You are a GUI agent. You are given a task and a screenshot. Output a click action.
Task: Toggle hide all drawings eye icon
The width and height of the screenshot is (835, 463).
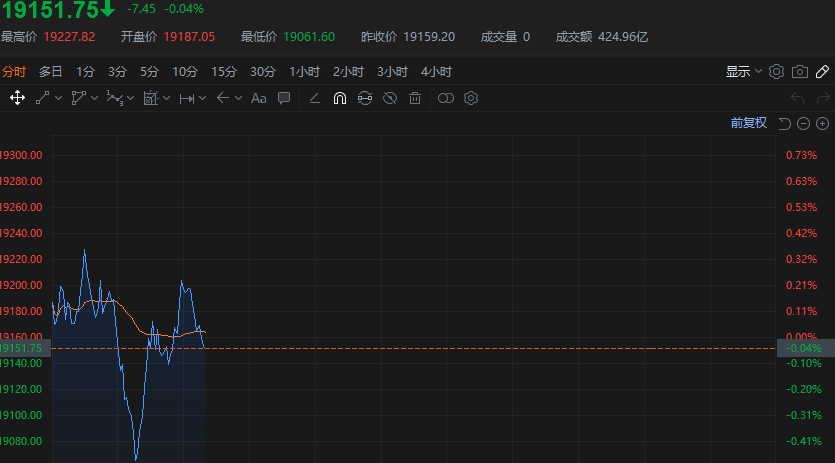pyautogui.click(x=390, y=98)
